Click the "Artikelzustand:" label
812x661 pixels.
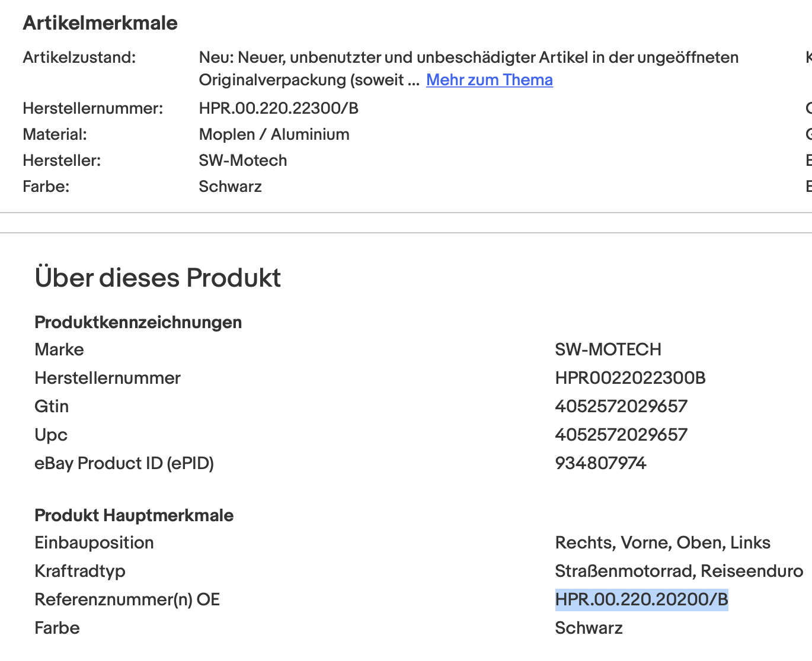pyautogui.click(x=79, y=57)
